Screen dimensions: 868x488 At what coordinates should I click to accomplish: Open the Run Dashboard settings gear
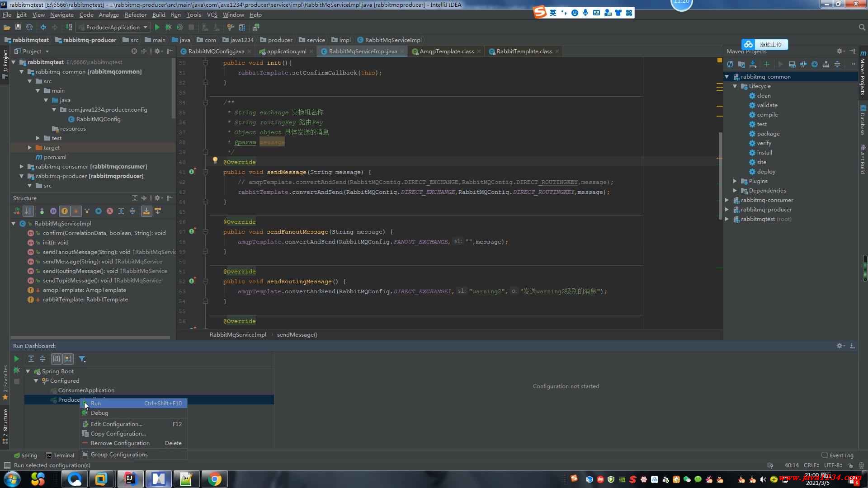[x=840, y=346]
